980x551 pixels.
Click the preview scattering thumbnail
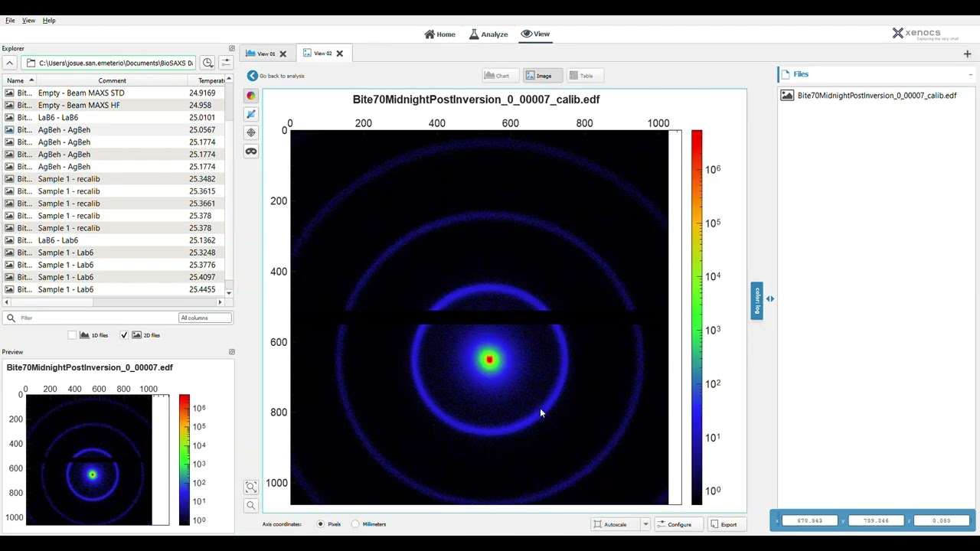coord(89,460)
